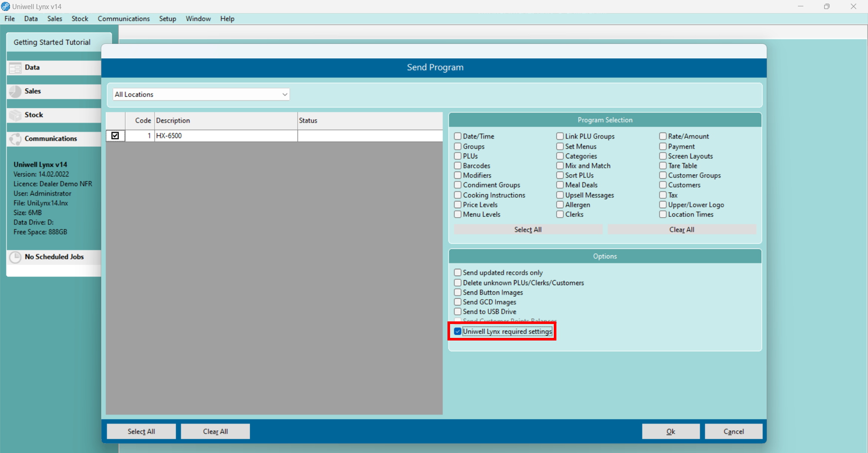Image resolution: width=868 pixels, height=453 pixels.
Task: Click Select All in Program Selection
Action: (528, 230)
